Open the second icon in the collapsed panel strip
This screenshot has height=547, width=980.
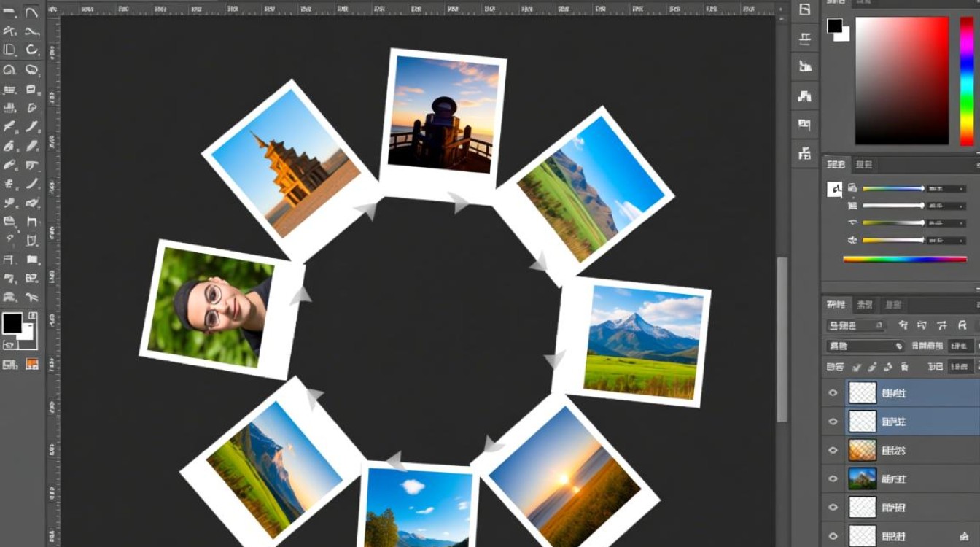pyautogui.click(x=805, y=39)
